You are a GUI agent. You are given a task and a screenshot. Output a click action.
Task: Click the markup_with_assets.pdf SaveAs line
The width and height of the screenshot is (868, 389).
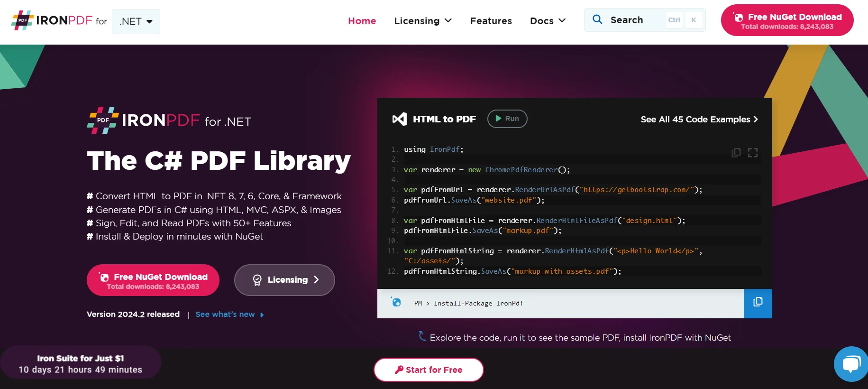coord(512,271)
